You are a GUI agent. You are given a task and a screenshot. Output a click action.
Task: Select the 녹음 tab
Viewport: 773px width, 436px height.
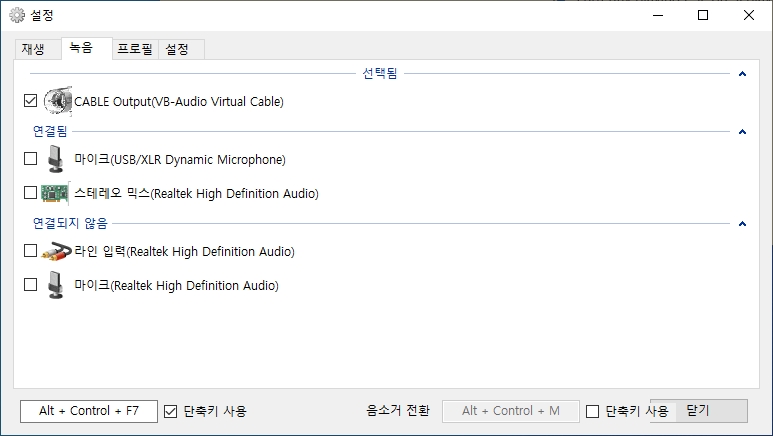(87, 48)
